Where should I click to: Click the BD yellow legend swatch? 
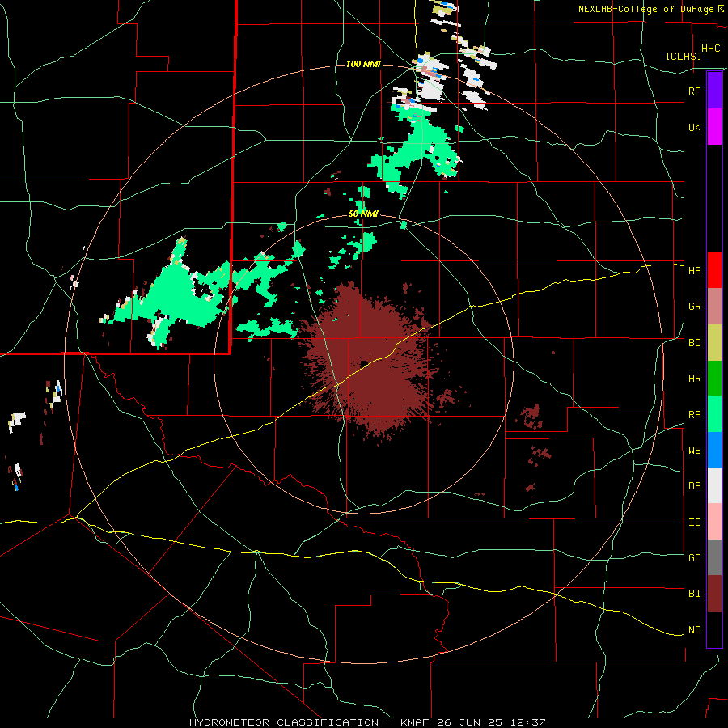point(714,343)
